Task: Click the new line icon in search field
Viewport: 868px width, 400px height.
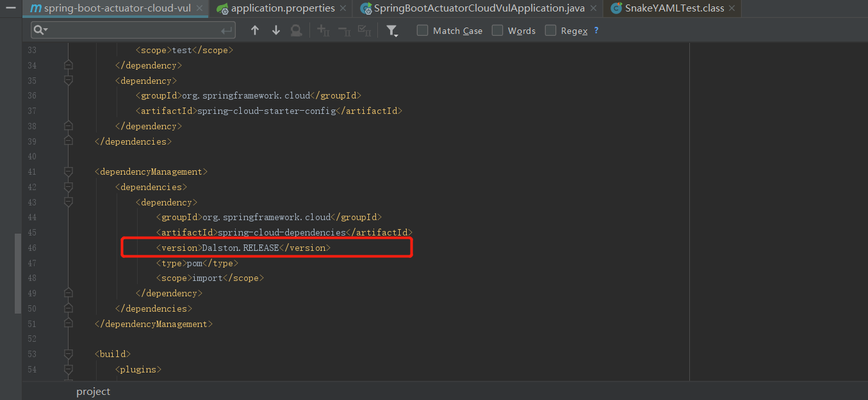Action: tap(227, 30)
